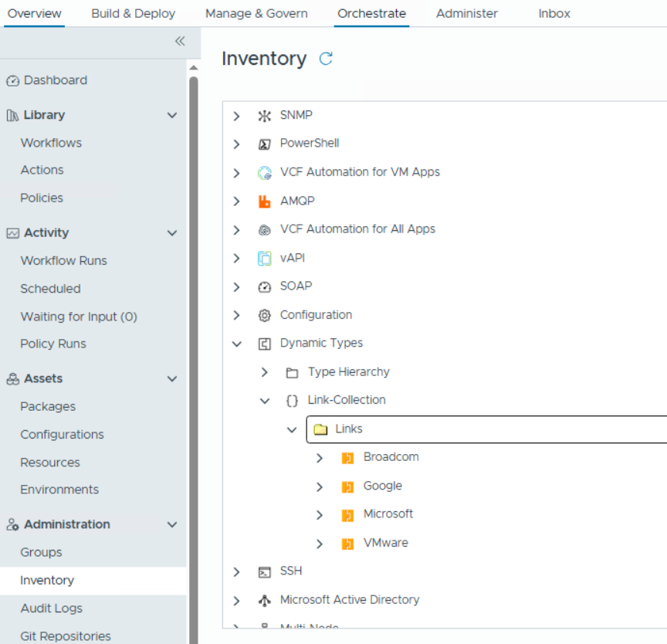
Task: Click the orange AMQP plugin icon
Action: click(265, 202)
